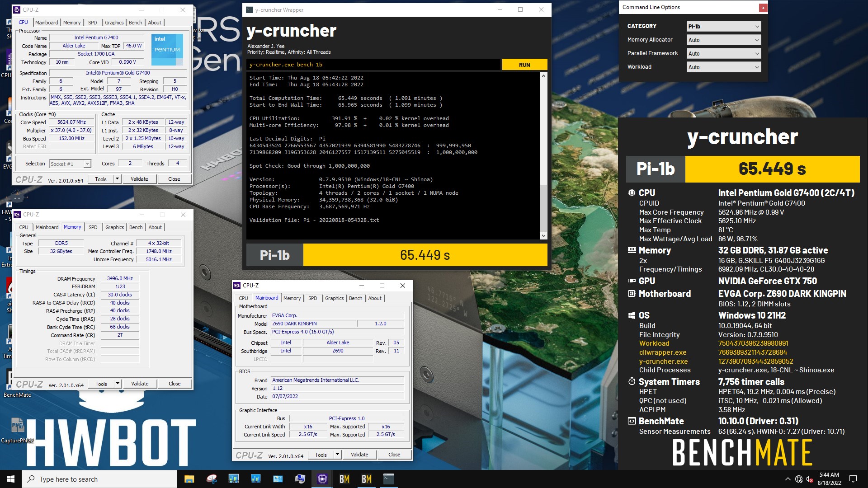The height and width of the screenshot is (488, 868).
Task: Open the Windows Start menu
Action: [11, 479]
